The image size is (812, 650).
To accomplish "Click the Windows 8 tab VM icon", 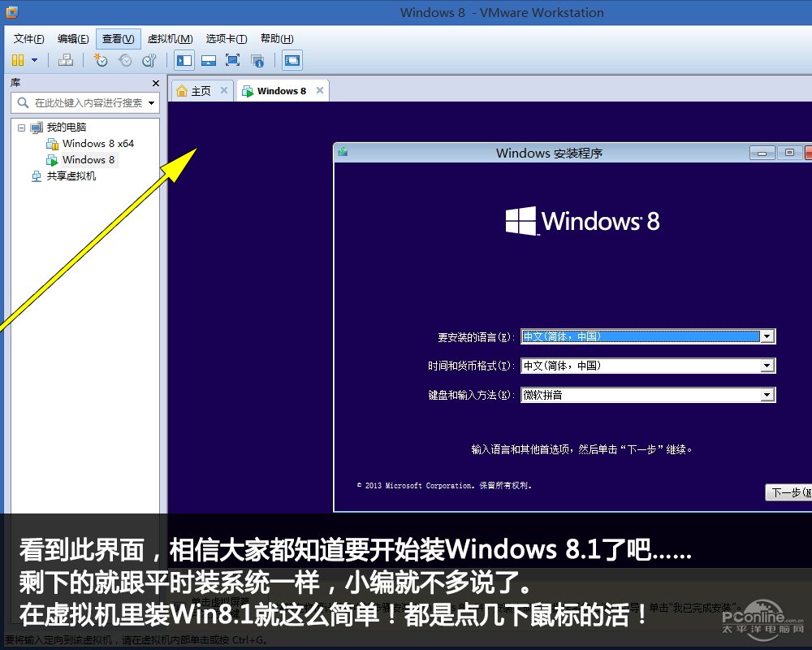I will click(x=248, y=91).
